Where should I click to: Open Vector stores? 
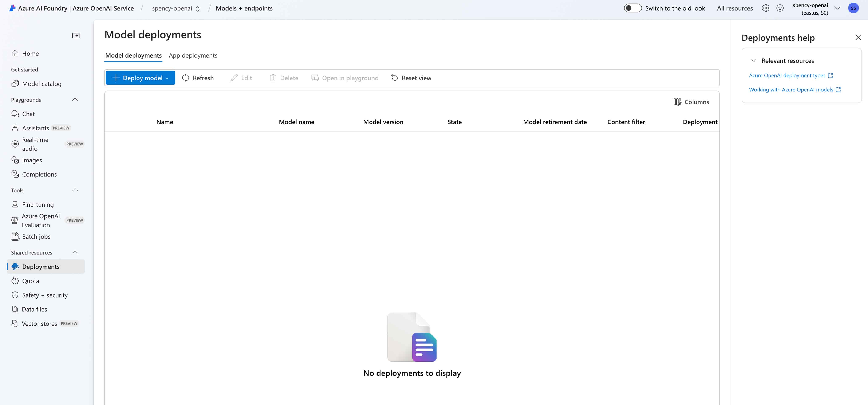[39, 323]
